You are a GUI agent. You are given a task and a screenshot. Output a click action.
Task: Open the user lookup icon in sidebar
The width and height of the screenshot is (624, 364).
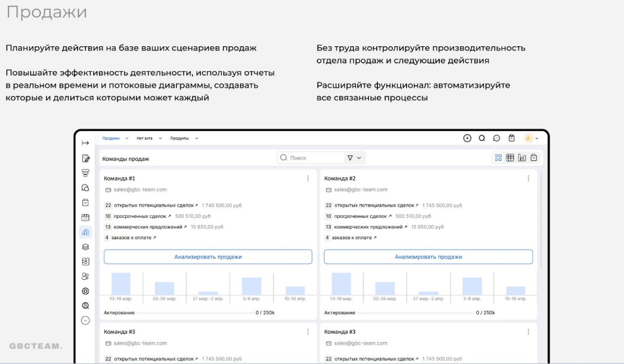point(85,306)
